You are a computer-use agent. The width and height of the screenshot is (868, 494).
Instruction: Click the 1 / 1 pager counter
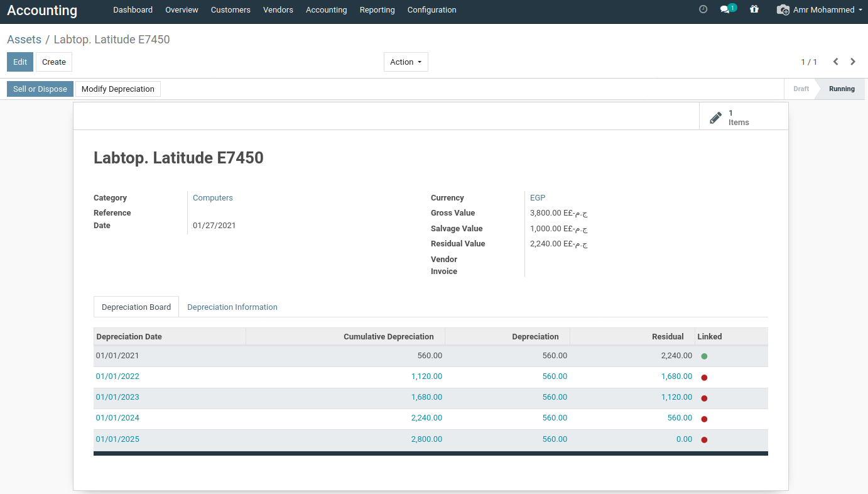coord(809,62)
